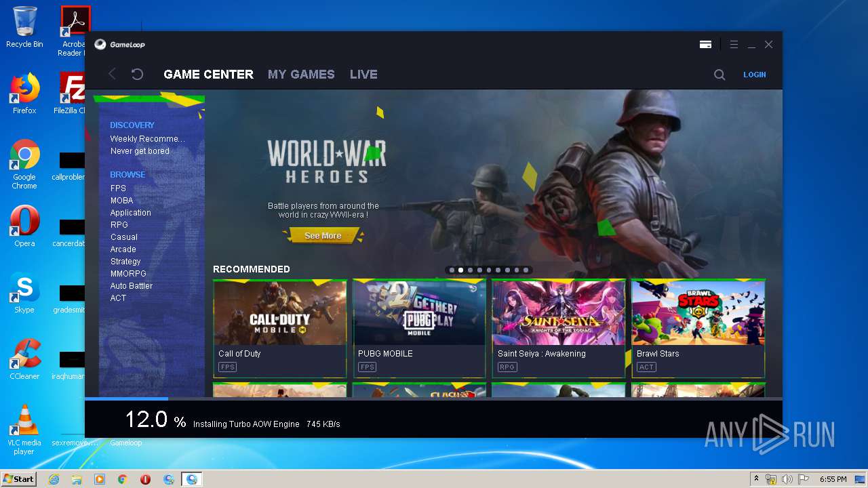The width and height of the screenshot is (868, 488).
Task: Click See More on World War Heroes
Action: (323, 236)
